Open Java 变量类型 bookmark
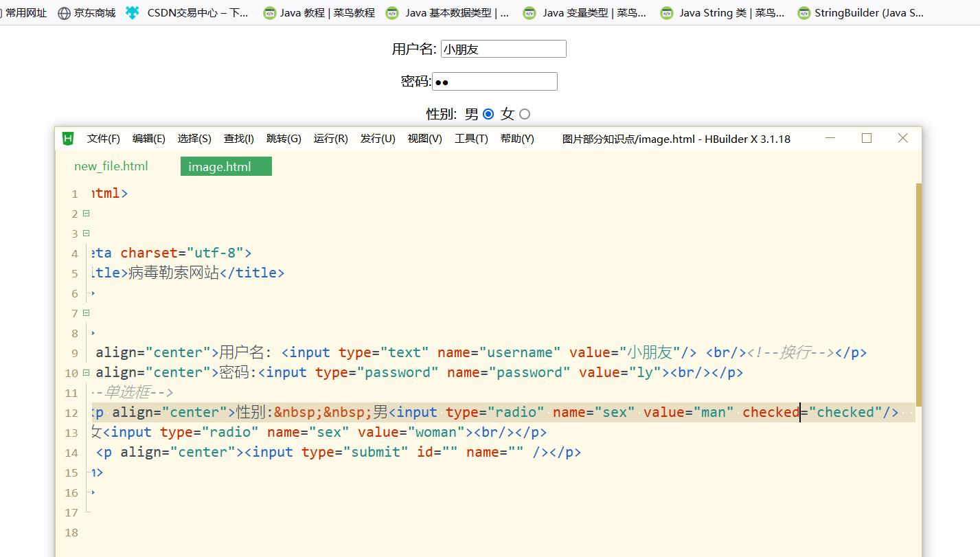The height and width of the screenshot is (557, 980). coord(584,12)
